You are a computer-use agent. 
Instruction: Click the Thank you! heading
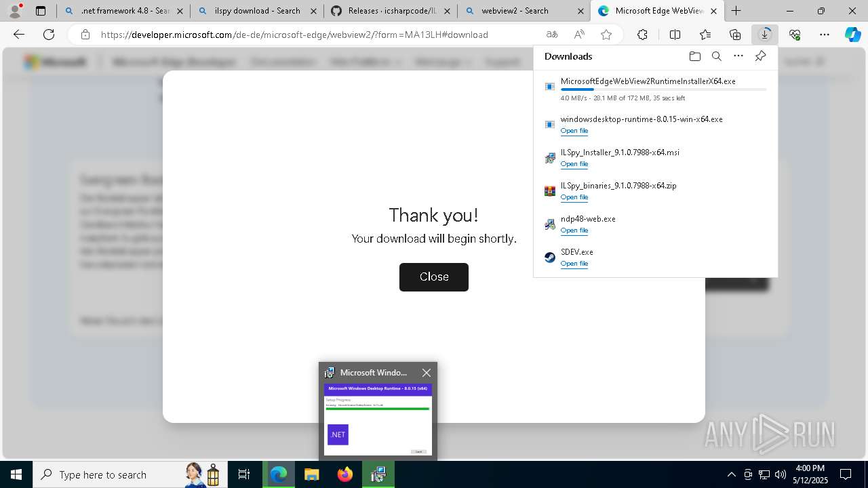click(x=434, y=216)
